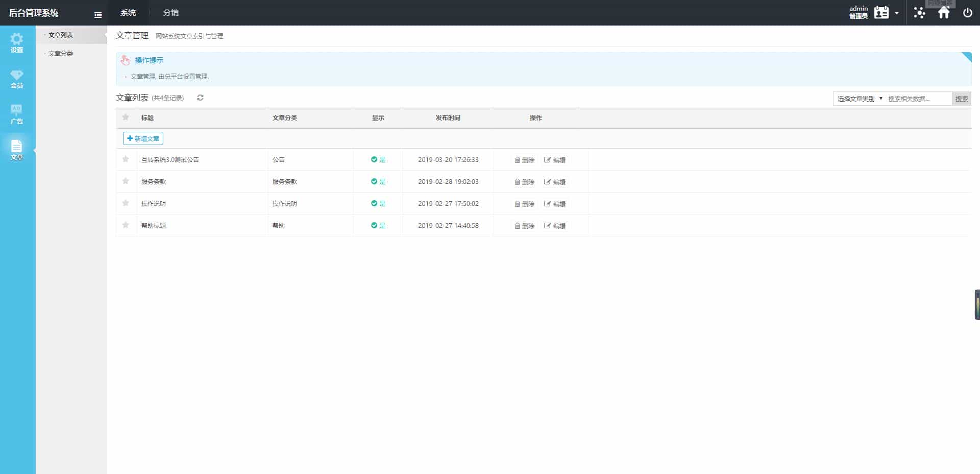Collapse the tips panel using the blue corner
The image size is (980, 474).
(967, 57)
